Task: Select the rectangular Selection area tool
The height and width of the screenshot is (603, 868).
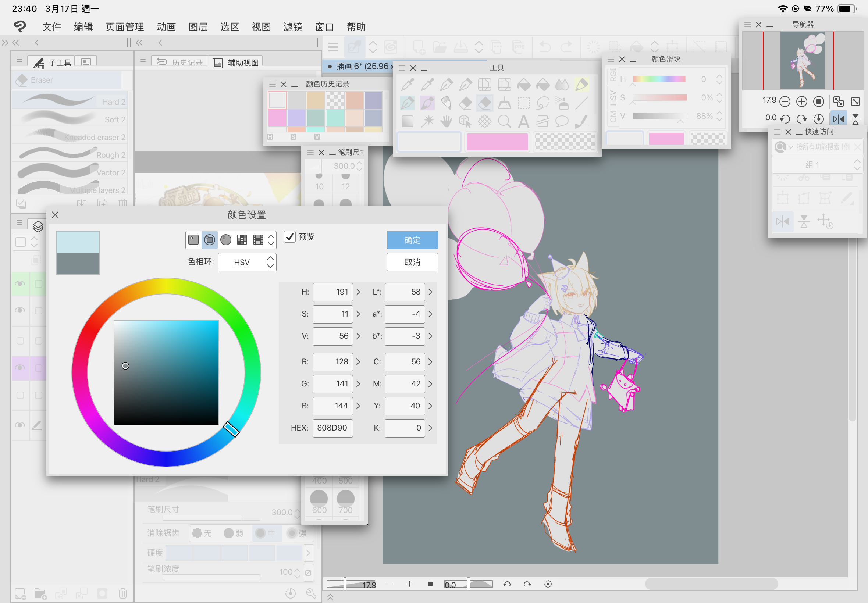Action: [523, 103]
